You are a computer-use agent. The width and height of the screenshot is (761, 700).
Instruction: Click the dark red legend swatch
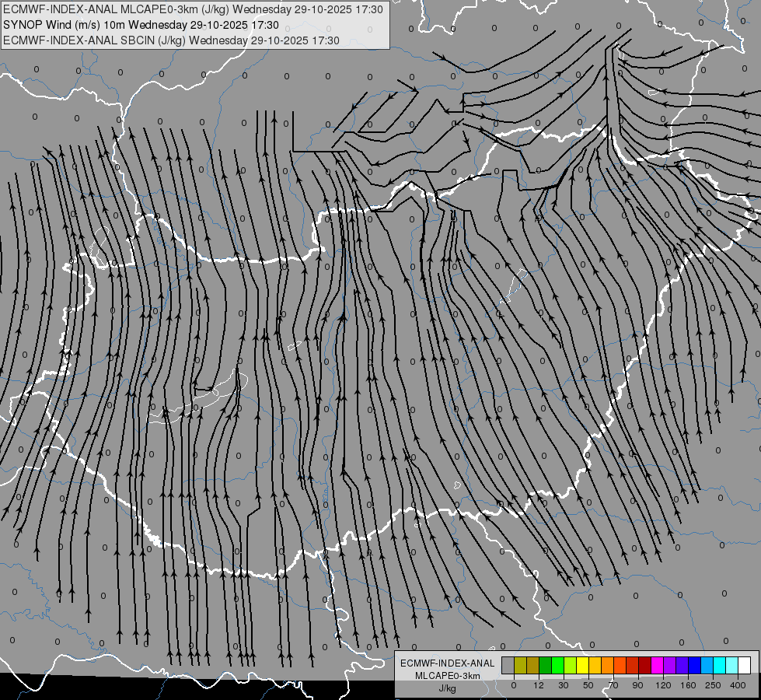[x=644, y=665]
